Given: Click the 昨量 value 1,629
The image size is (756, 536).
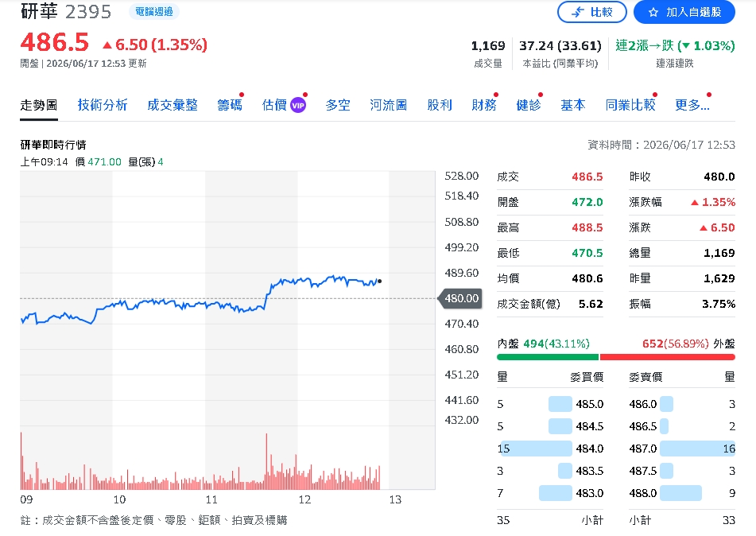Looking at the screenshot, I should pyautogui.click(x=719, y=278).
